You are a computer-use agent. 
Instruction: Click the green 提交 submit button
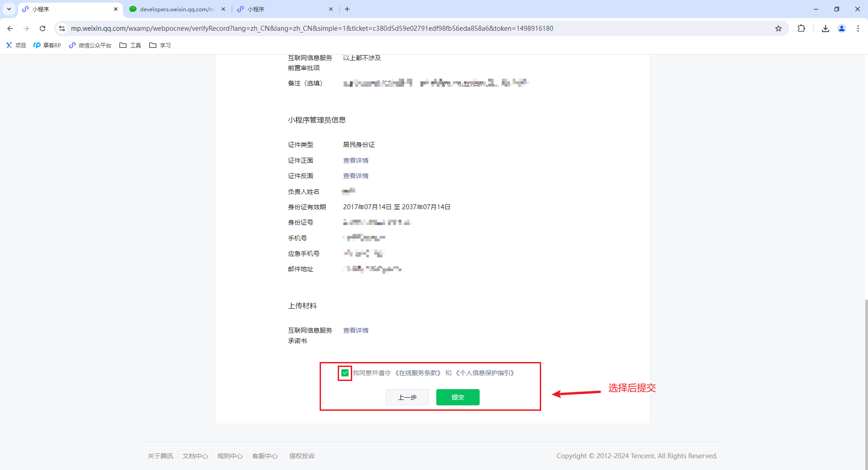[x=458, y=397]
